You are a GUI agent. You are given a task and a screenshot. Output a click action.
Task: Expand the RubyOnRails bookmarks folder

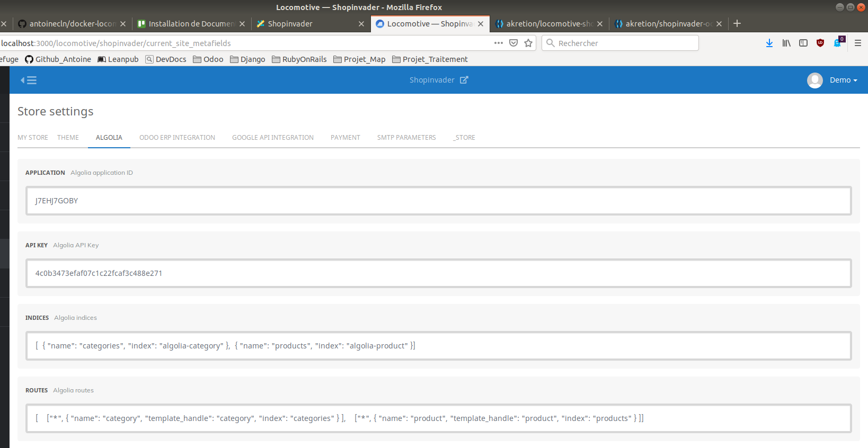tap(299, 59)
